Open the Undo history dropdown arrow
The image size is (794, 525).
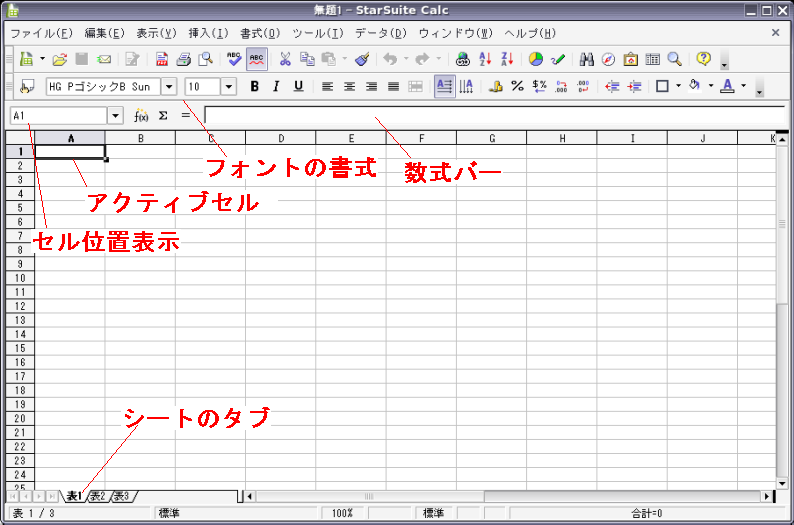click(406, 59)
